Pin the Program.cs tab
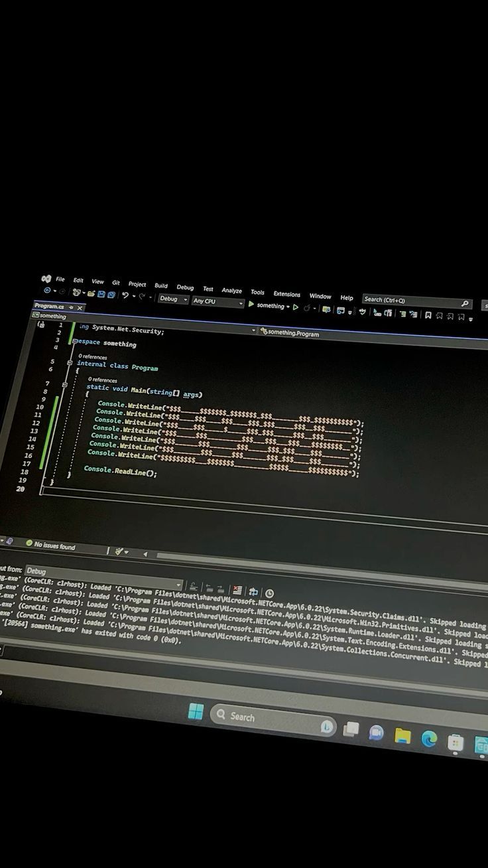 [x=71, y=307]
